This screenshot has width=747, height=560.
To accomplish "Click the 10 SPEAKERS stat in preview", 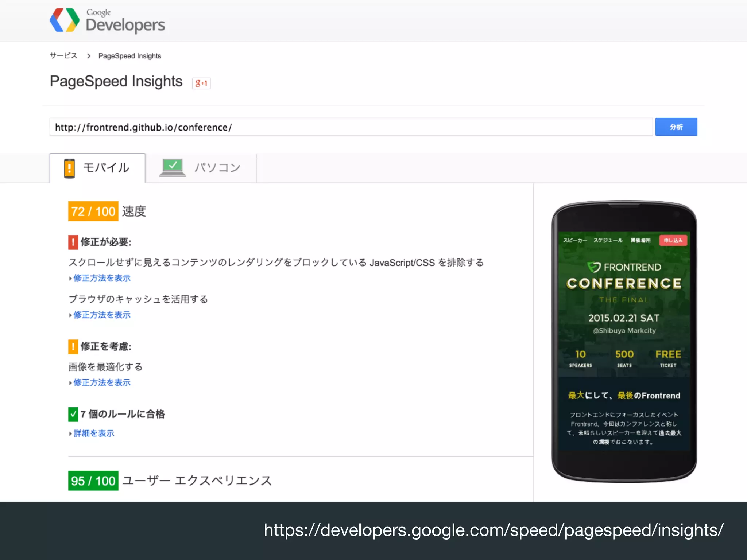I will coord(580,358).
